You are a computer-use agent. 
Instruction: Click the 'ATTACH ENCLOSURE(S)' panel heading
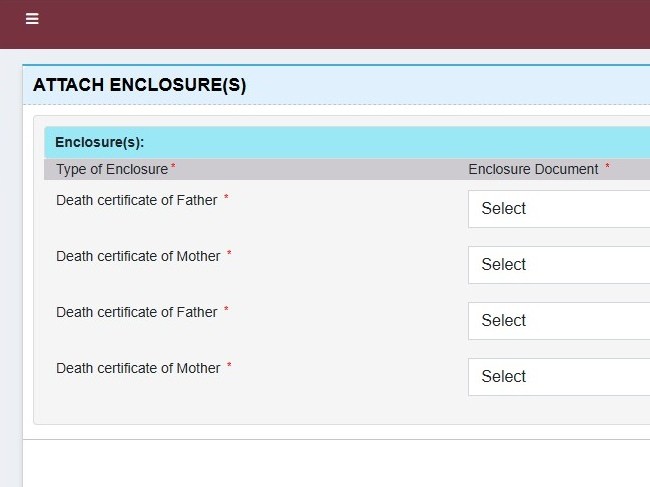point(139,86)
